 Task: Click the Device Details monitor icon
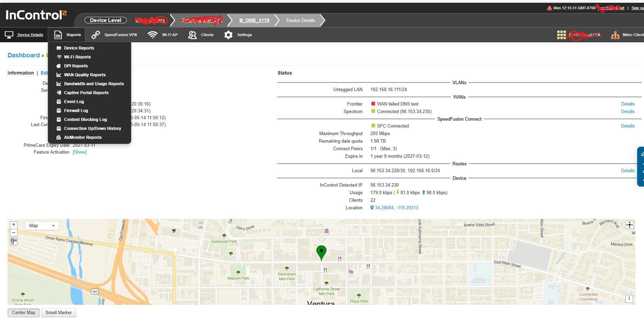9,35
